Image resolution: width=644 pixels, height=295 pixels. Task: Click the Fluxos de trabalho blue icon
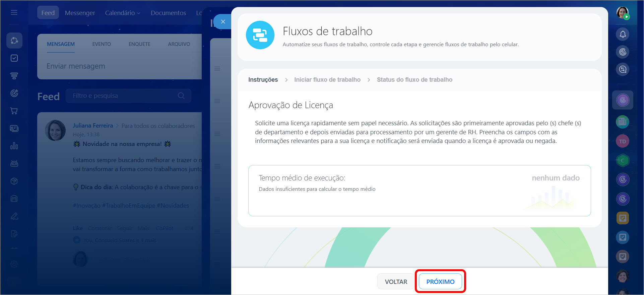click(x=260, y=35)
